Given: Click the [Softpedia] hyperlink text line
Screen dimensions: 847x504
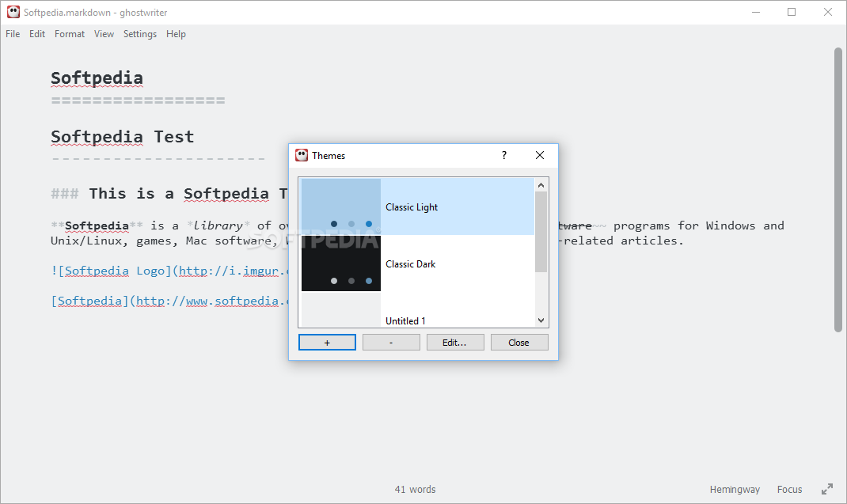Looking at the screenshot, I should coord(170,301).
